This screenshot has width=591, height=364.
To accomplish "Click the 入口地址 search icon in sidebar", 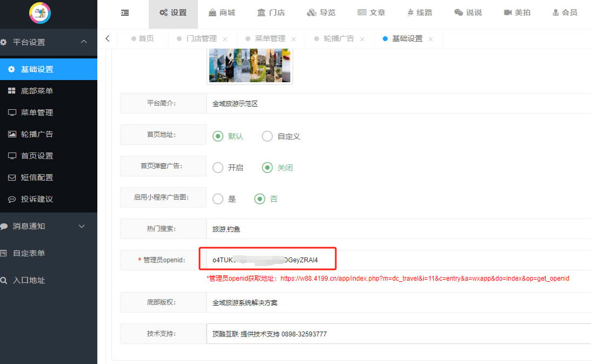I will [x=4, y=280].
